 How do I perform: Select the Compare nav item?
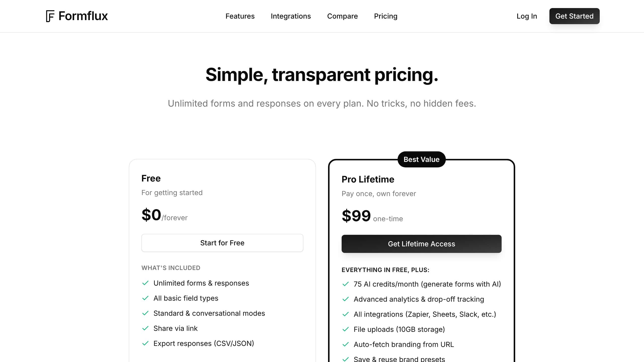pyautogui.click(x=342, y=16)
